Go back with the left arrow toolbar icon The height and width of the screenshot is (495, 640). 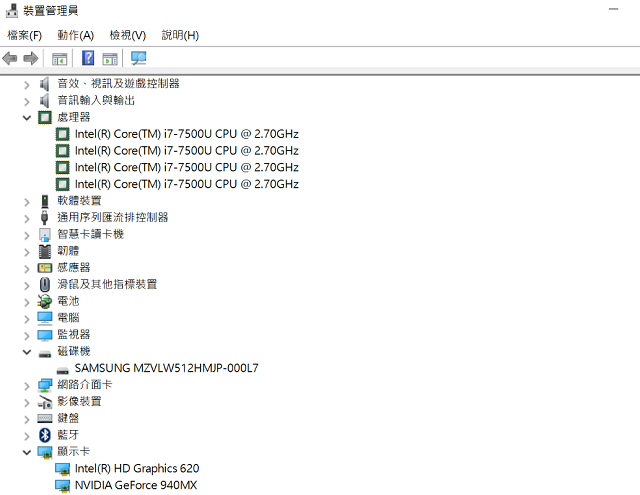10,58
